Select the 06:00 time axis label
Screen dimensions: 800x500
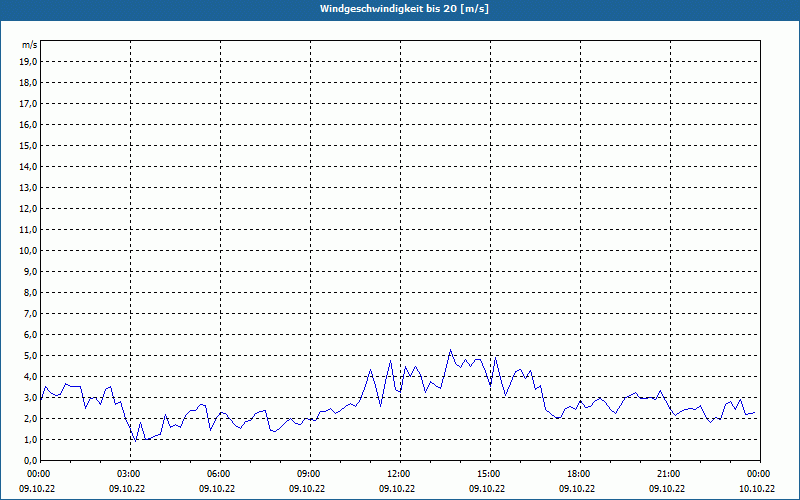(219, 474)
